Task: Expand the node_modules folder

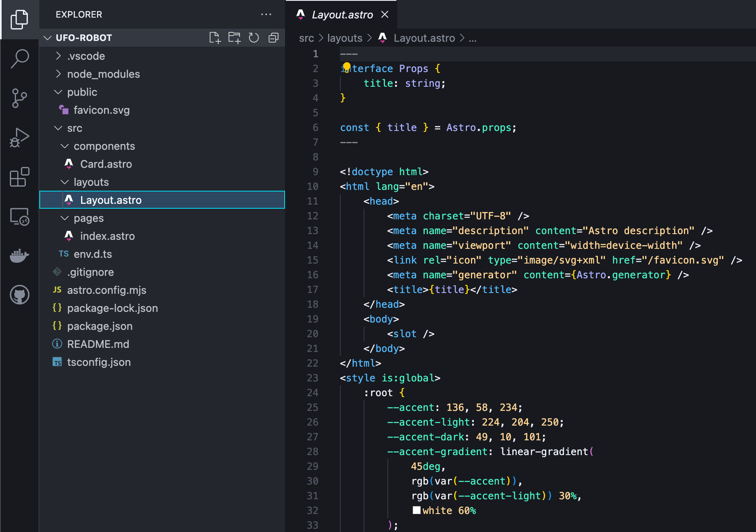Action: tap(103, 74)
